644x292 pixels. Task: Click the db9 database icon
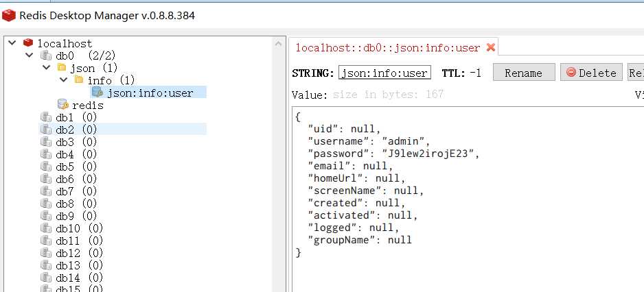click(45, 216)
